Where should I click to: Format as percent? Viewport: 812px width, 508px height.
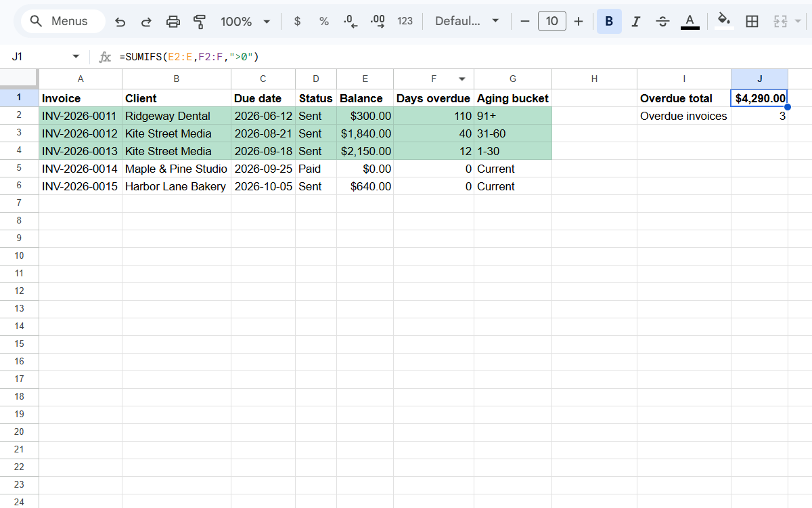pos(324,22)
